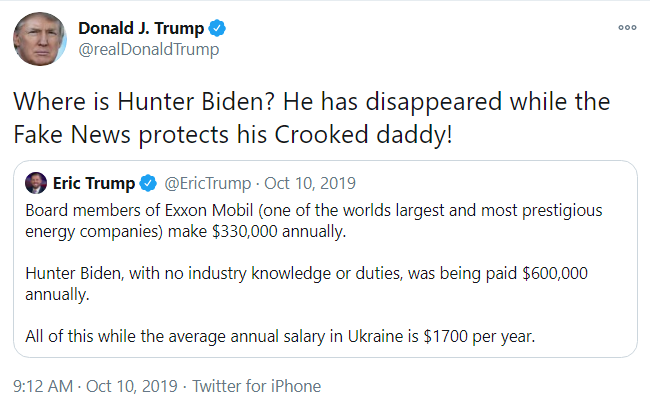Open quoted tweet via Exxon Mobil paragraph
Image resolution: width=650 pixels, height=408 pixels.
pyautogui.click(x=314, y=221)
